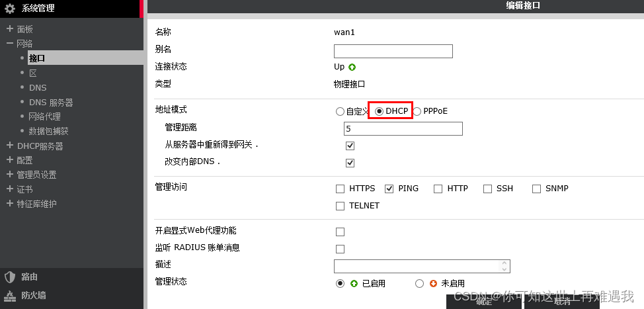
Task: Open the 路由 sidebar section
Action: 29,277
